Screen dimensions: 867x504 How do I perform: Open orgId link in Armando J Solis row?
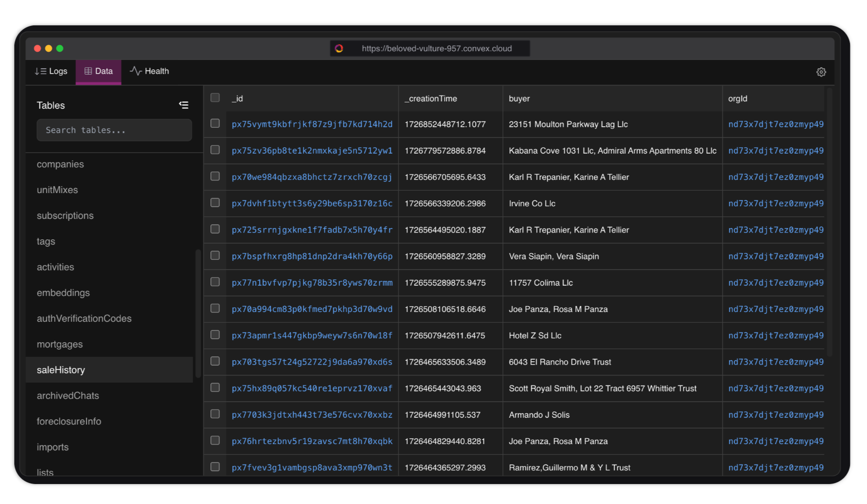(x=776, y=415)
